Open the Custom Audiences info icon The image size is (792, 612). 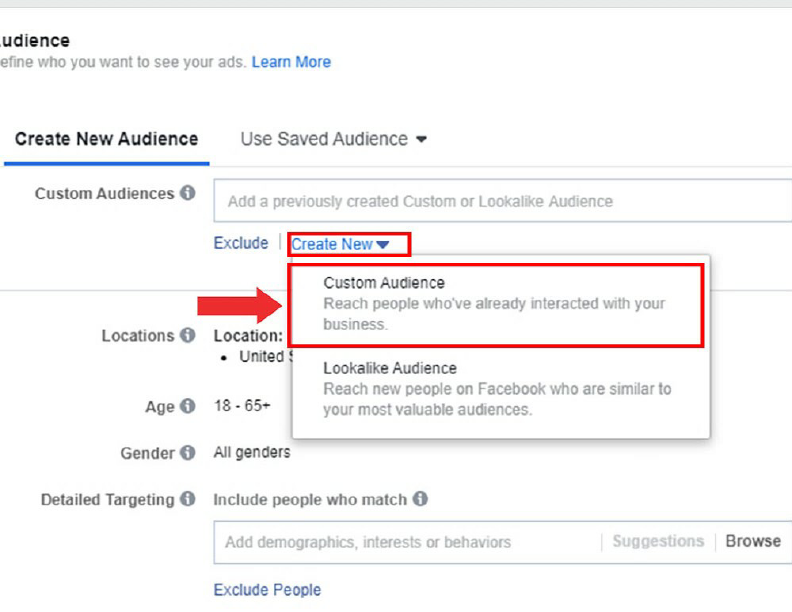[187, 192]
